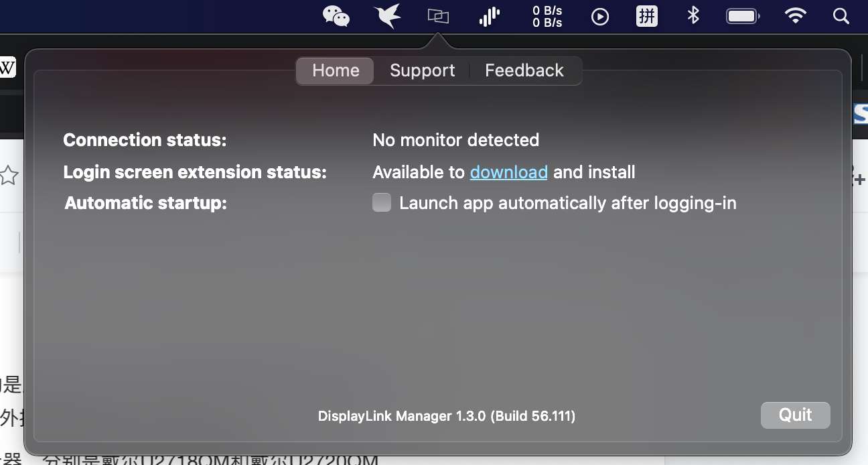Open the WeChat menu bar icon
868x465 pixels.
click(336, 16)
